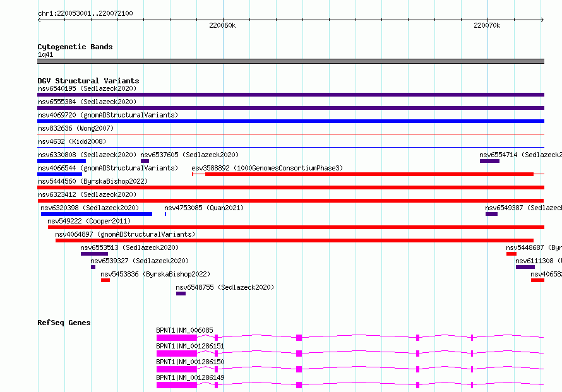Select the nsv5453836 red variant block
This screenshot has height=392, width=562.
105,280
